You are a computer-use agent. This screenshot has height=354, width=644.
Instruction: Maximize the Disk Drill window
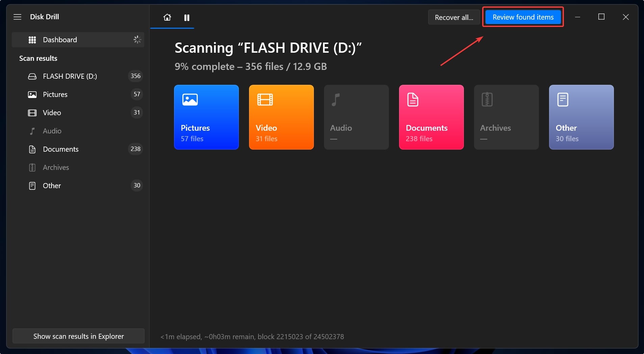tap(601, 17)
